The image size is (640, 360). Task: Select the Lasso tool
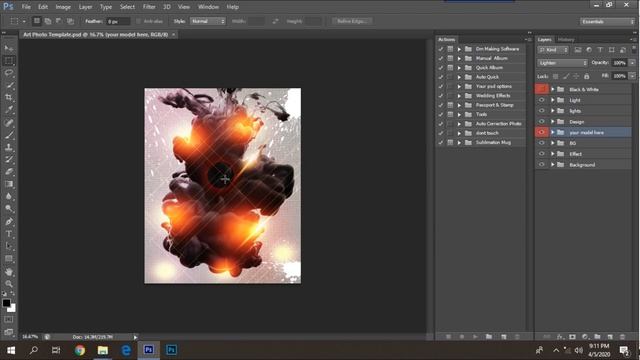point(9,73)
